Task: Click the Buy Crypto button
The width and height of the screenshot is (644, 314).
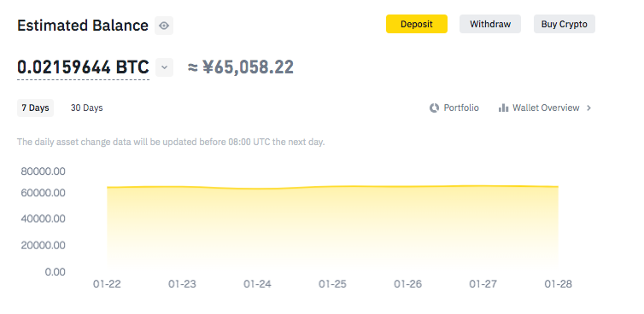Action: coord(565,24)
